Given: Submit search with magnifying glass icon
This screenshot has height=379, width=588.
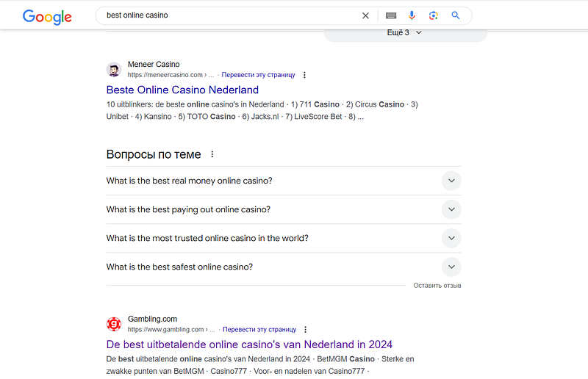Looking at the screenshot, I should [456, 15].
